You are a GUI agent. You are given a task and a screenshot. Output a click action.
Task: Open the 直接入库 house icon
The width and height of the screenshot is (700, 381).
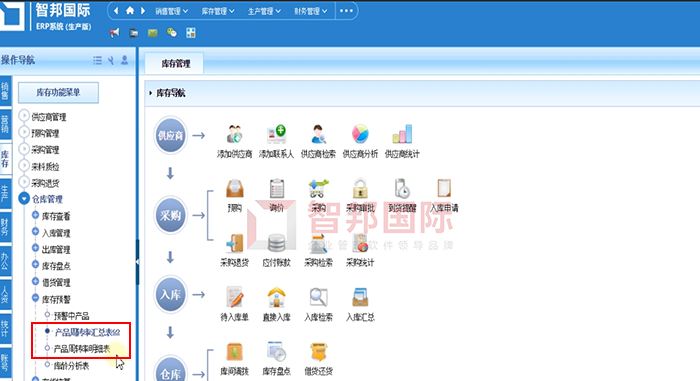coord(276,297)
